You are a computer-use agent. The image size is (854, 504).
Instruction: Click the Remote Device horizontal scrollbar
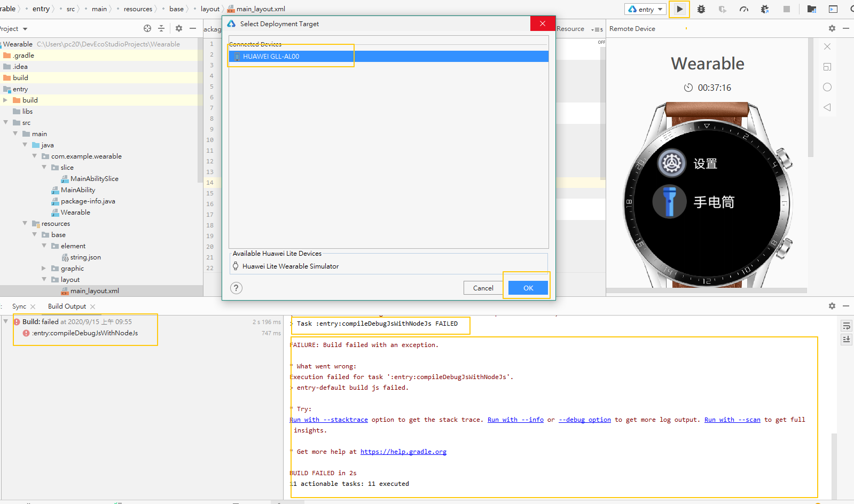click(x=706, y=291)
